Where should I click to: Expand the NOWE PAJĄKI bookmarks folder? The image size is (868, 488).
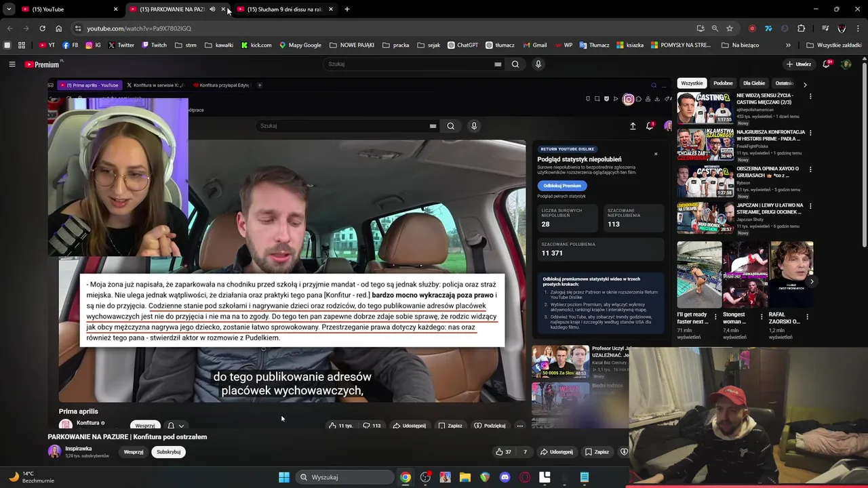click(351, 45)
